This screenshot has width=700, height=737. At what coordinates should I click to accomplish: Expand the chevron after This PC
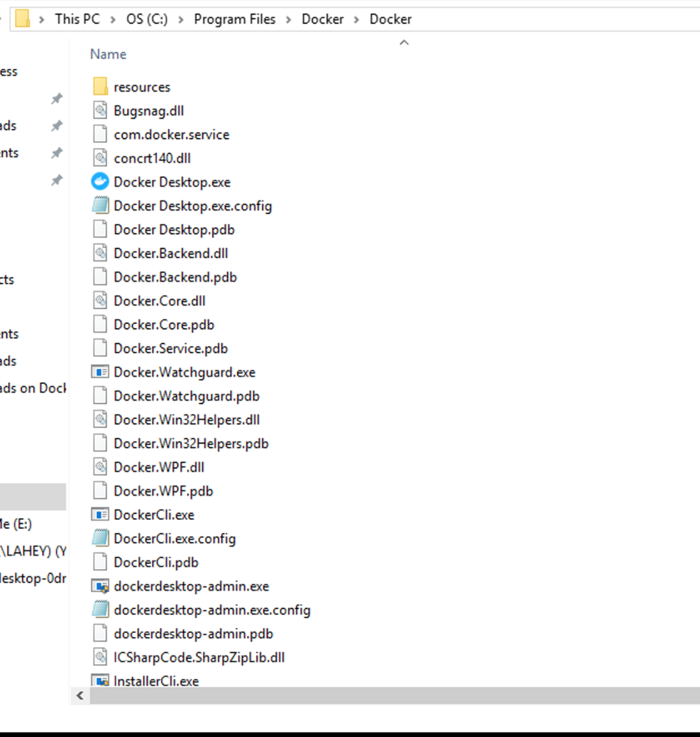coord(113,19)
